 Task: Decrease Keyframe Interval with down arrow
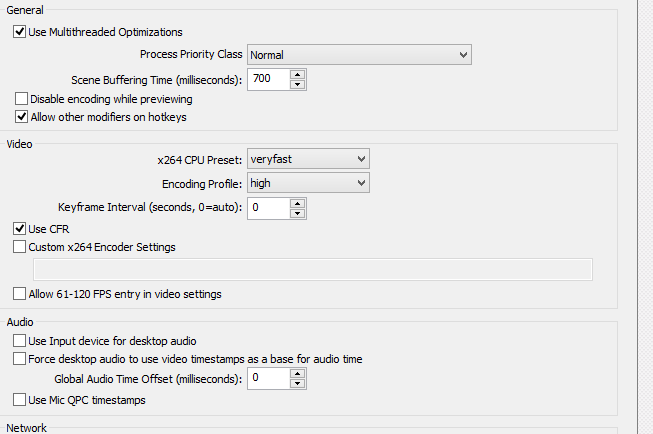click(297, 213)
